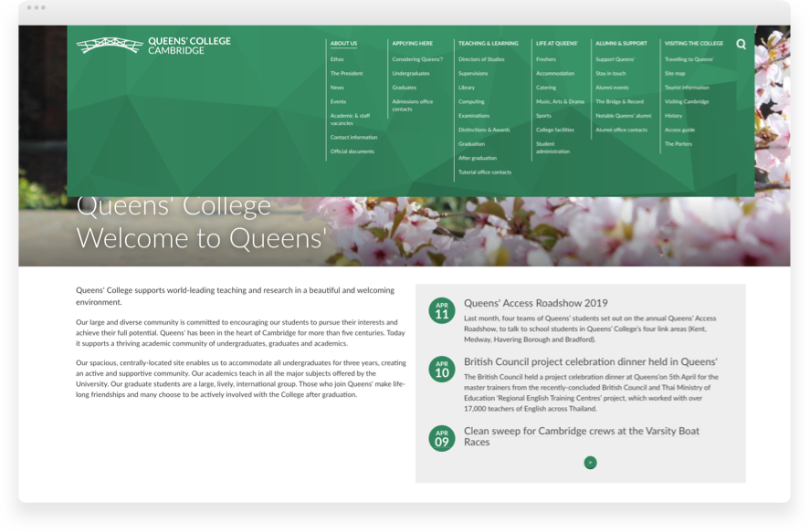
Task: Go to the Ethos page
Action: tap(337, 59)
